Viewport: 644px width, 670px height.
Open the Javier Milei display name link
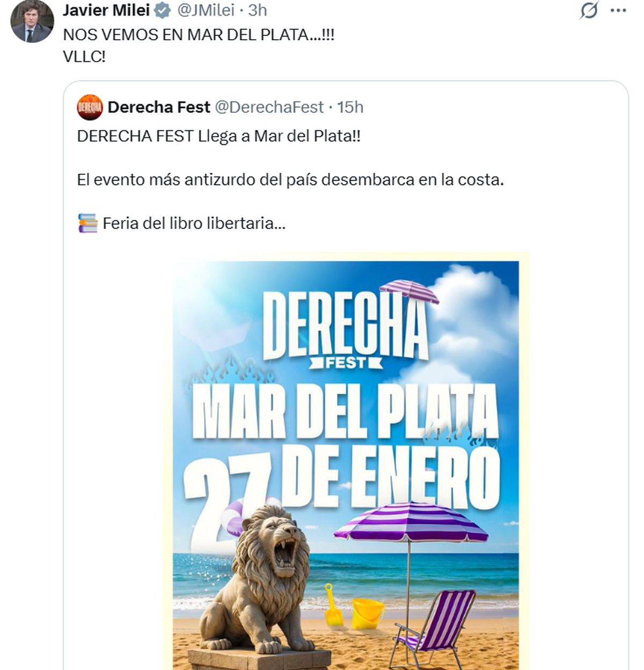click(x=106, y=10)
